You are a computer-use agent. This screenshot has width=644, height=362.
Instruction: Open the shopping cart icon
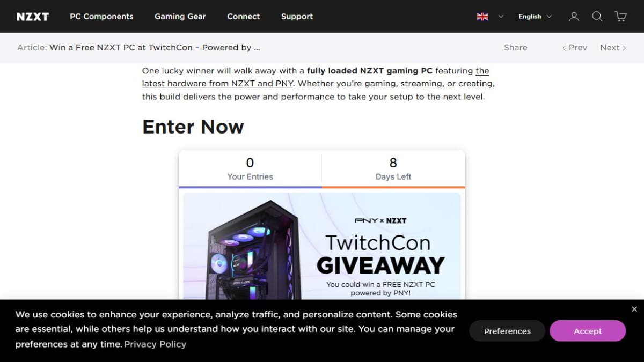[621, 17]
